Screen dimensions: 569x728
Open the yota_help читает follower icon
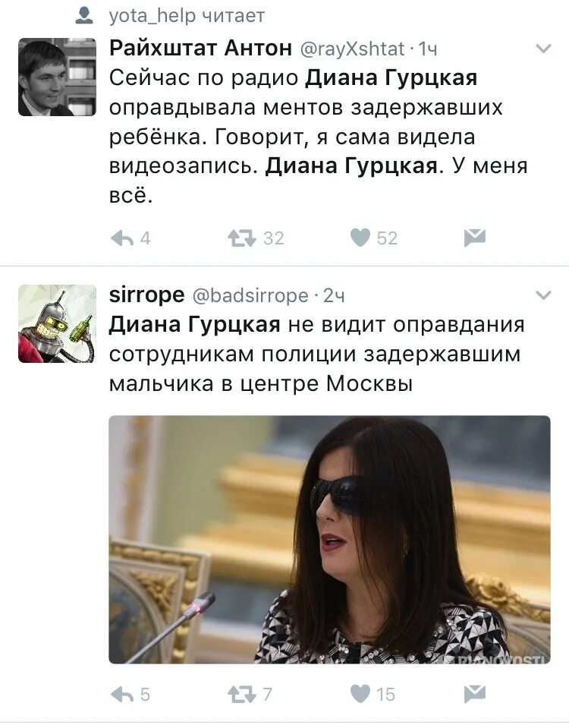[84, 17]
